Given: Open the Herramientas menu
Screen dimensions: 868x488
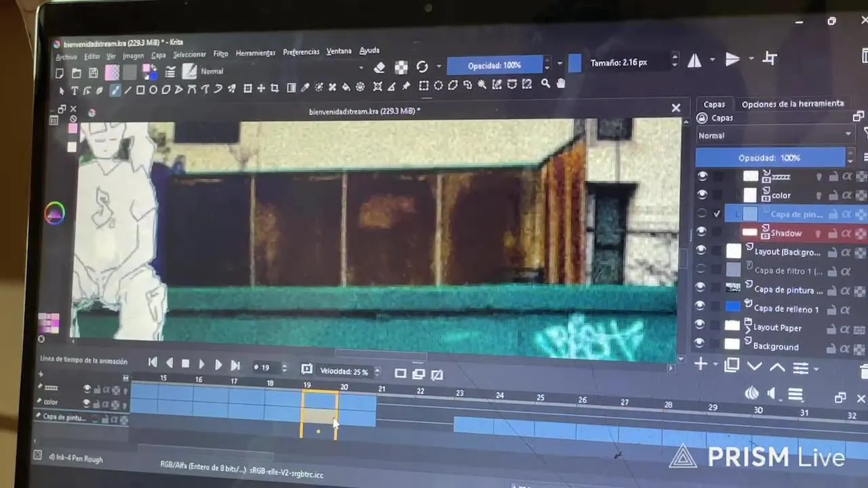Looking at the screenshot, I should tap(255, 53).
